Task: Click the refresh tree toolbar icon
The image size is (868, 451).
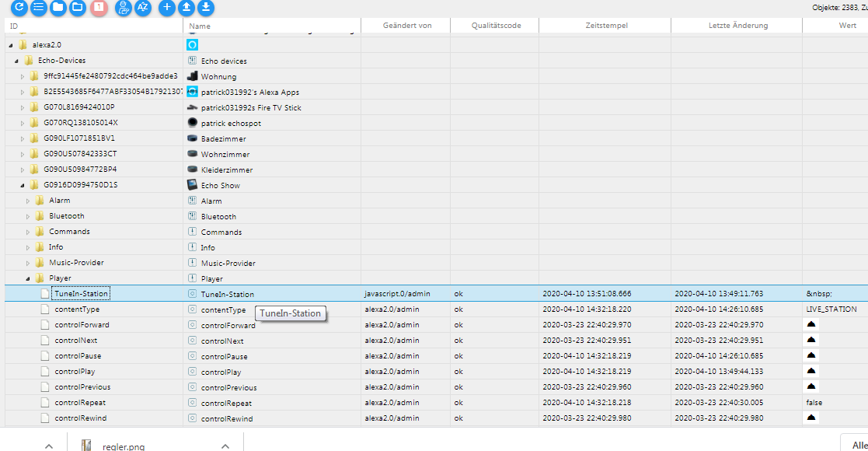Action: (x=19, y=7)
